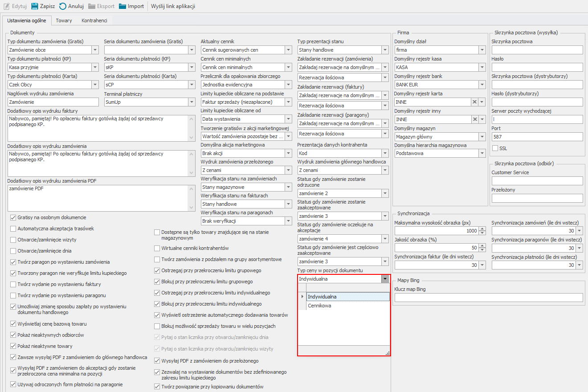The image size is (588, 392).
Task: Click Wyślij link aplikacji button
Action: point(173,6)
